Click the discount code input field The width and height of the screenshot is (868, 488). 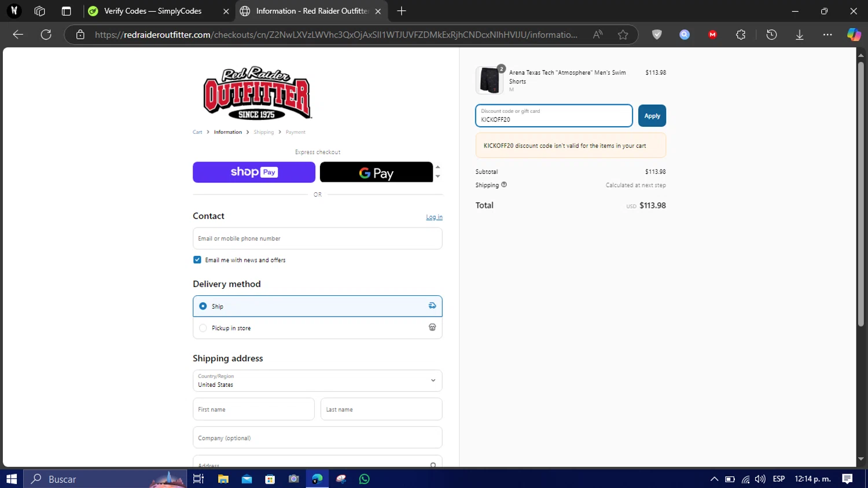(554, 116)
